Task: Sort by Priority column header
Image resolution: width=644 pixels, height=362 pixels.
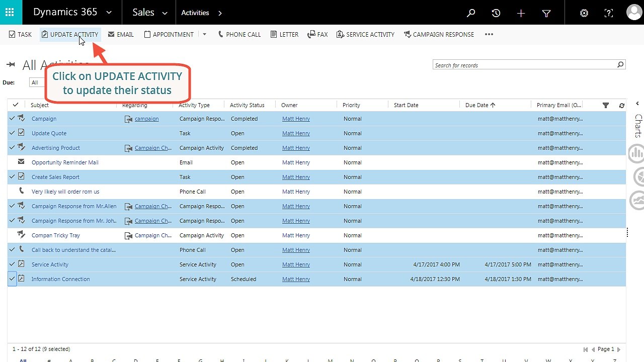Action: [x=351, y=105]
